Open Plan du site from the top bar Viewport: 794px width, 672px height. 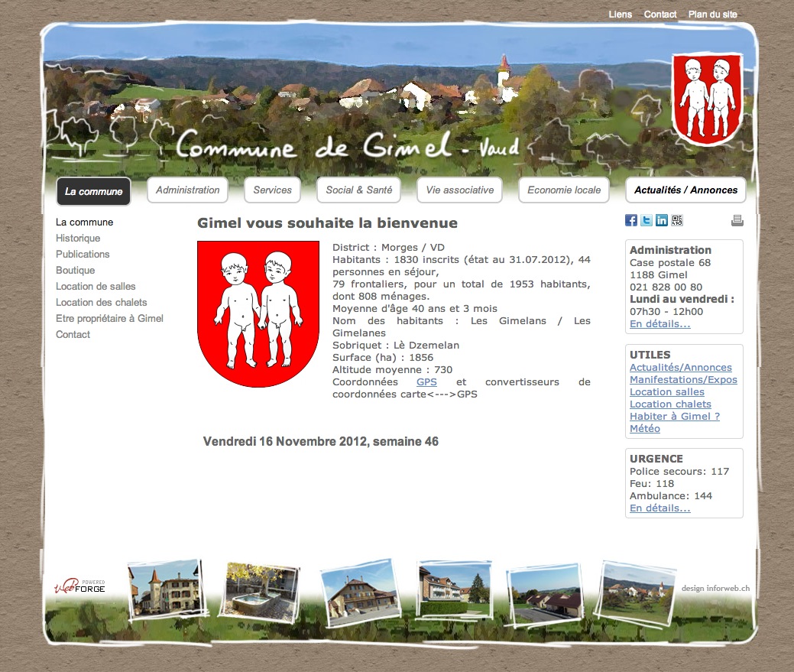click(x=712, y=14)
